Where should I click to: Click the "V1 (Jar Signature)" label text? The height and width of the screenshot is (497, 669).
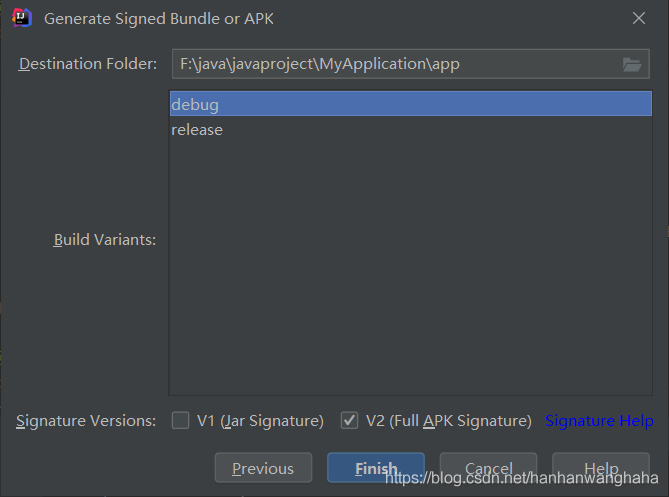click(260, 421)
